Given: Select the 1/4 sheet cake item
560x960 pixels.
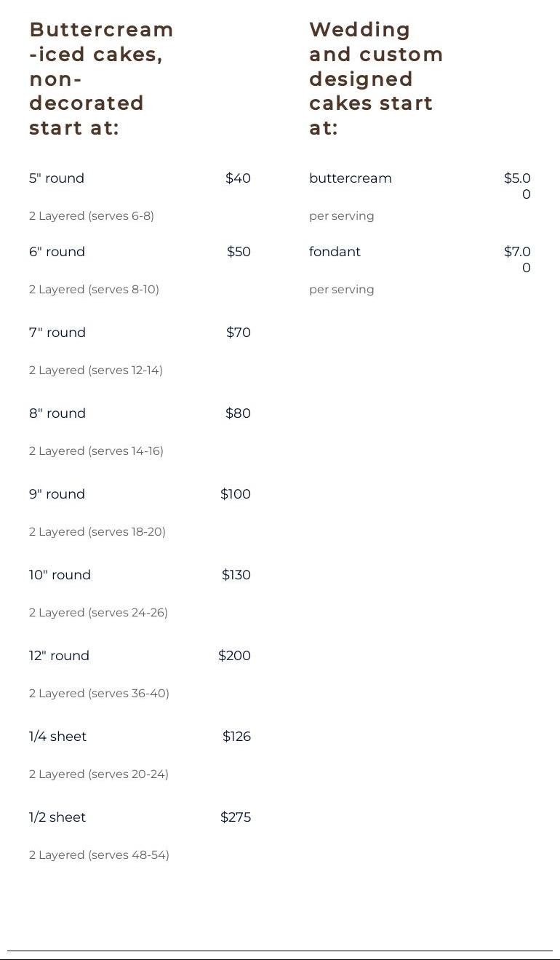Looking at the screenshot, I should coord(57,737).
